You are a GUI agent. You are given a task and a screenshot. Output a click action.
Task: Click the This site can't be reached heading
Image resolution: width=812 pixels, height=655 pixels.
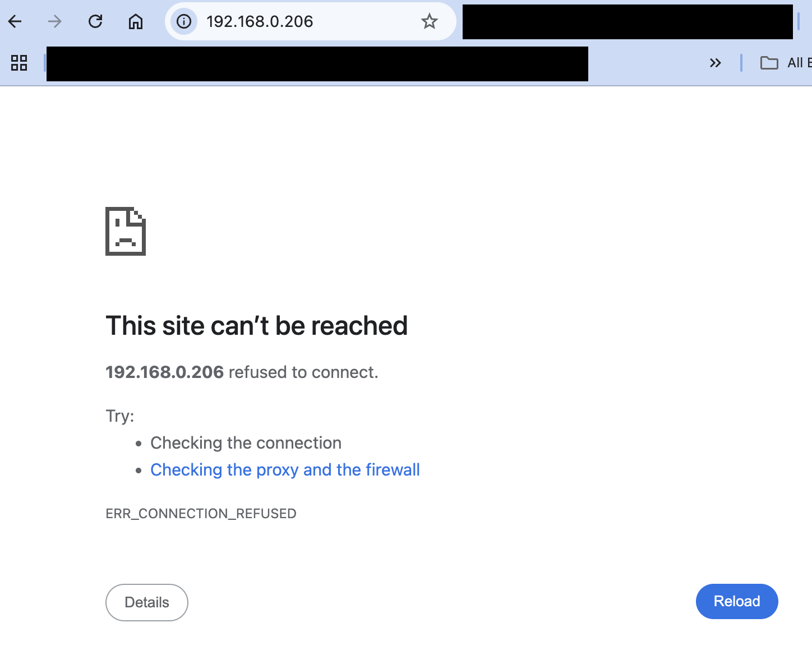click(x=257, y=326)
